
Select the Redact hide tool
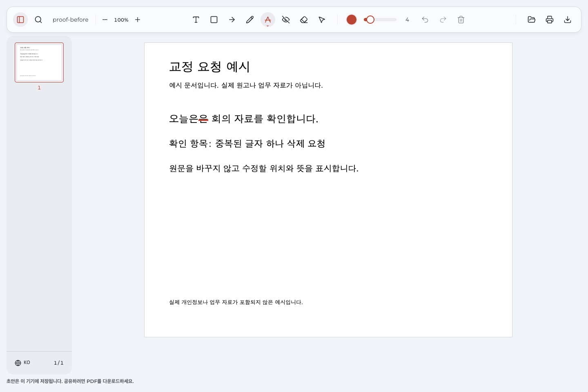[x=286, y=20]
